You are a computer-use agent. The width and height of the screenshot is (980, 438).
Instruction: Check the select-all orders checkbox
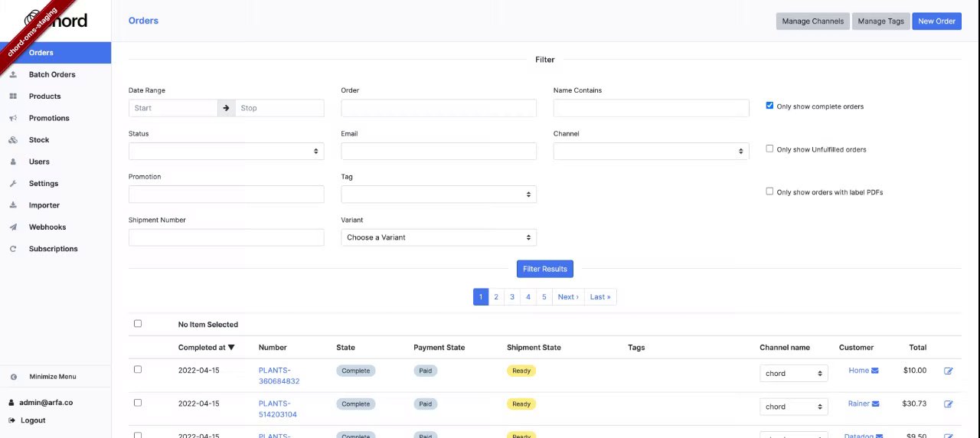tap(138, 323)
